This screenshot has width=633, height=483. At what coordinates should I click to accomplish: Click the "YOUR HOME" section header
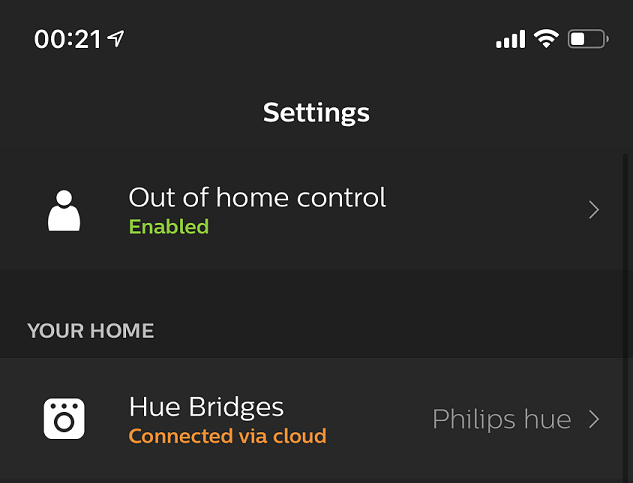(91, 331)
